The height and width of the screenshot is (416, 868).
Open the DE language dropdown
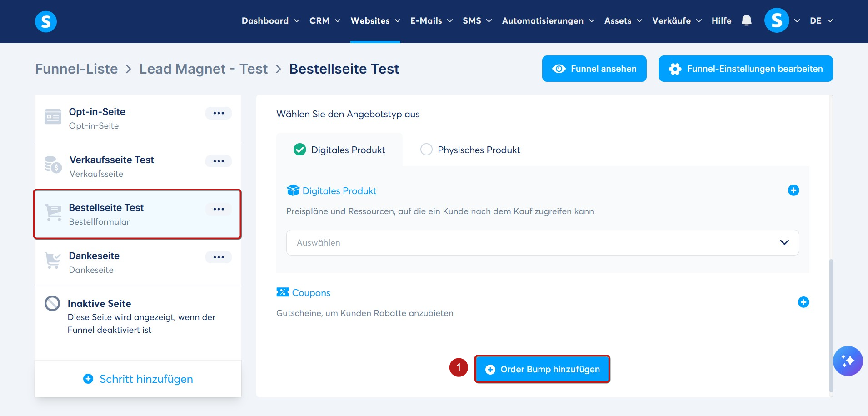click(x=821, y=21)
